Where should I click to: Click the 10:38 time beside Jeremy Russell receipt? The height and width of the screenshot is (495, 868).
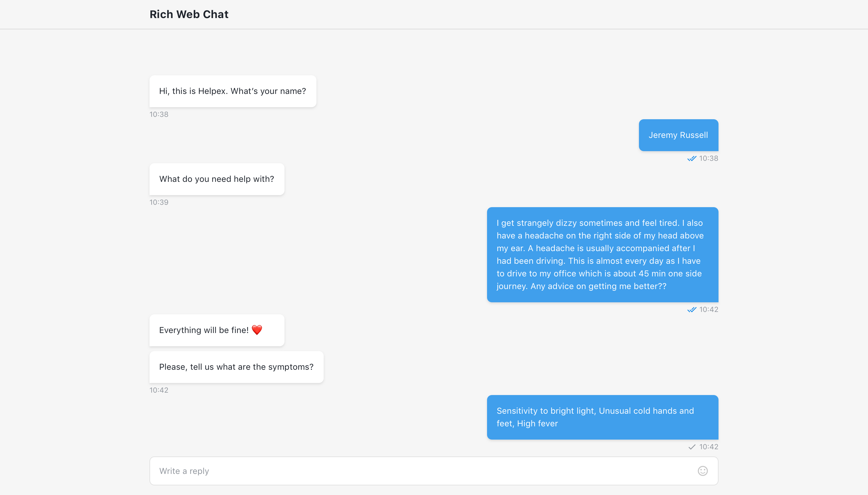[709, 158]
